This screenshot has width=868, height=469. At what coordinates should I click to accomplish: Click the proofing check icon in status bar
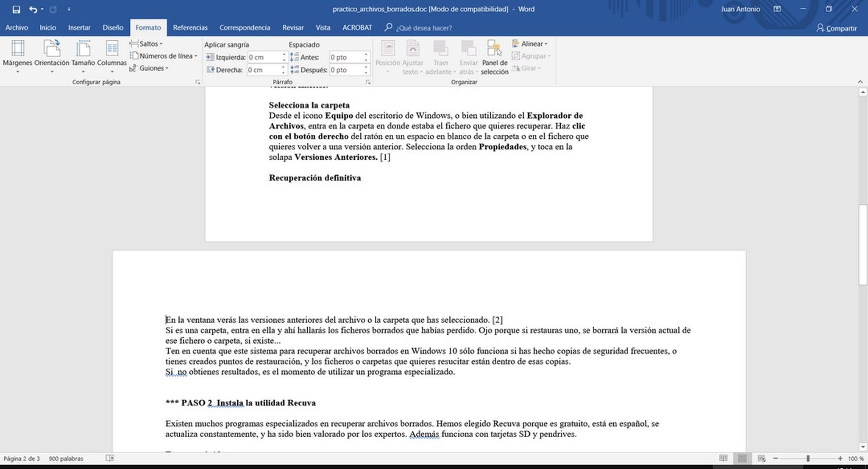(110, 458)
